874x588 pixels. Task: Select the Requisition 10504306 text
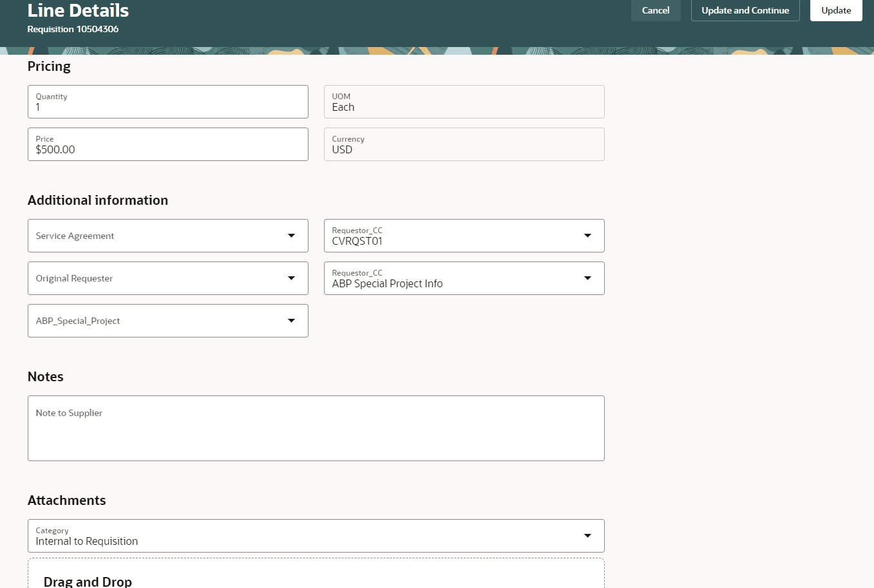pyautogui.click(x=73, y=29)
